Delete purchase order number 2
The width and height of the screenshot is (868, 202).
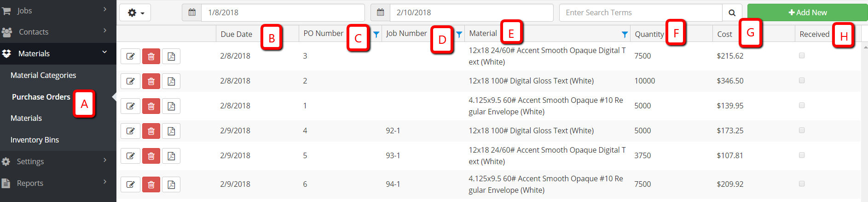coord(151,81)
